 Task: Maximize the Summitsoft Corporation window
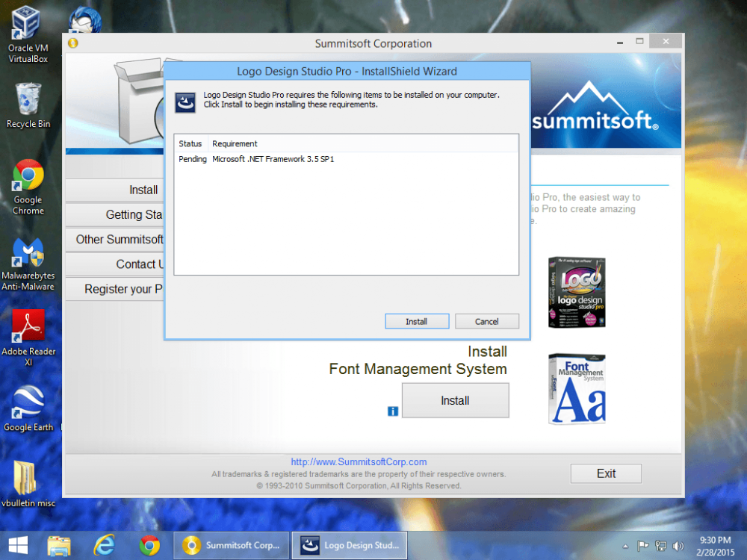pos(640,41)
